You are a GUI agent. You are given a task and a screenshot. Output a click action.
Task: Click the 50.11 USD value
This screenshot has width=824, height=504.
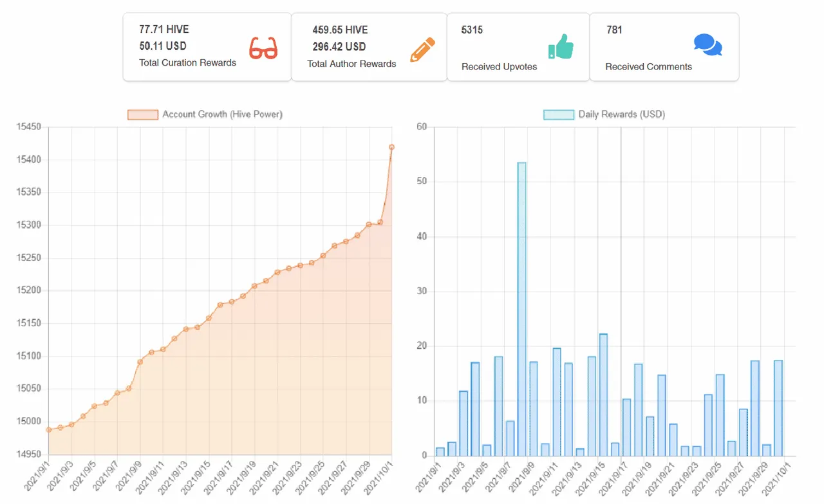coord(162,46)
